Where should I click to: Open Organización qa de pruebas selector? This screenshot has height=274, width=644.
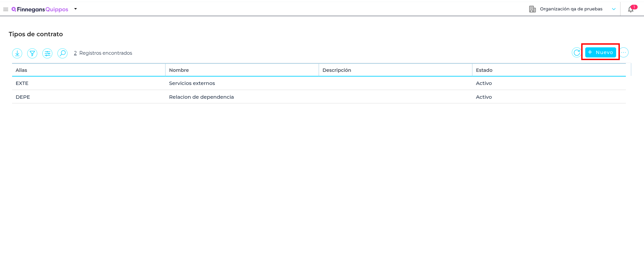click(571, 9)
